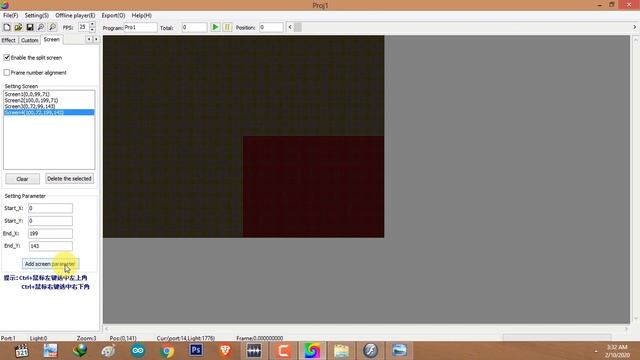Click the Total frames field

(194, 27)
